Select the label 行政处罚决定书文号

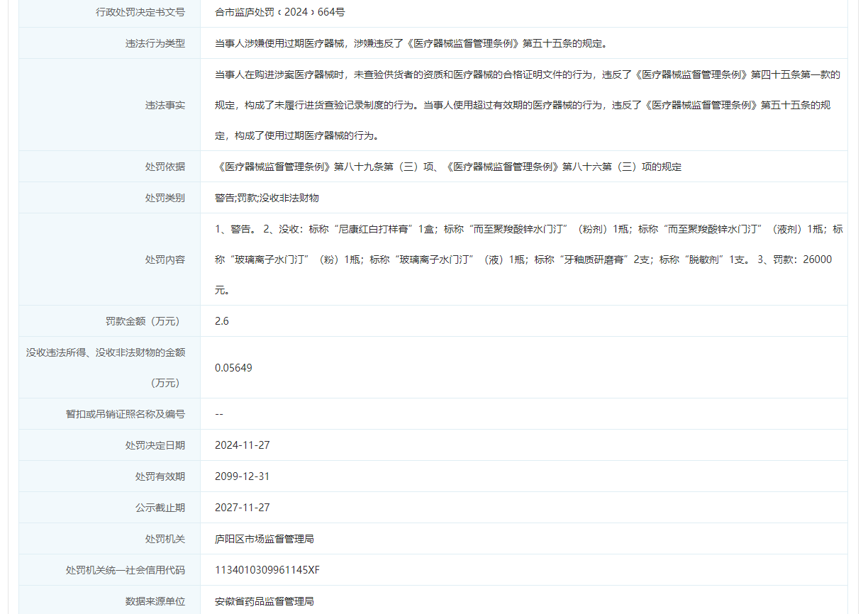click(x=140, y=12)
